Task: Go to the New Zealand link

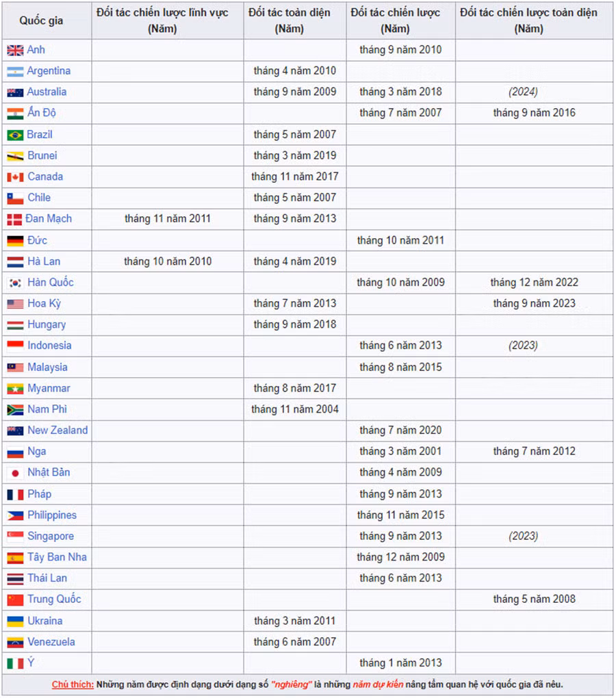Action: click(57, 430)
